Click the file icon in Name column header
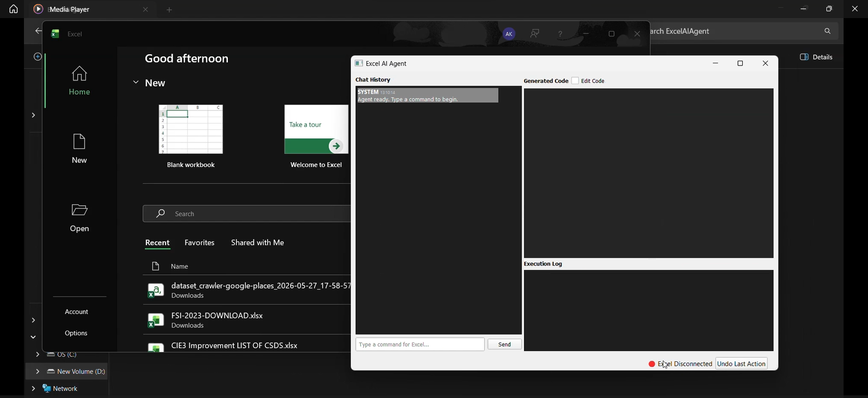Image resolution: width=868 pixels, height=398 pixels. 156,267
